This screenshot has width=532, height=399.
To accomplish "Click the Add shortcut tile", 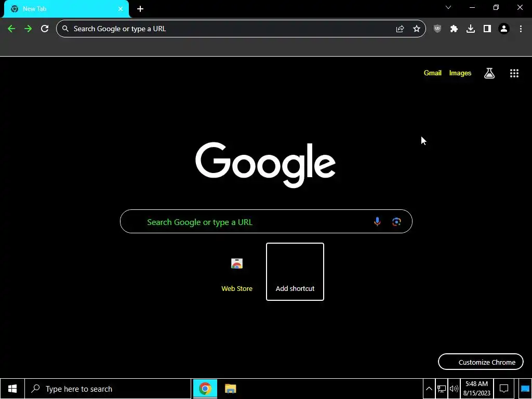I will tap(295, 272).
